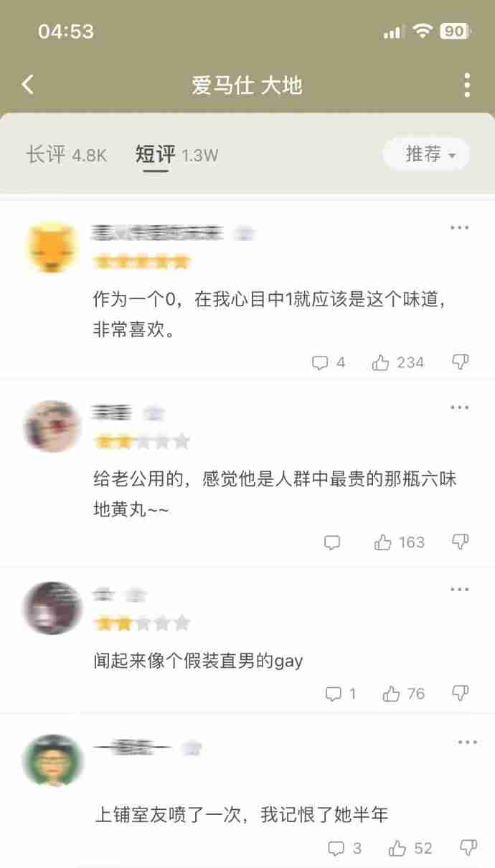The height and width of the screenshot is (868, 495).
Task: Like the 上铺室友 review with 52 likes
Action: (410, 849)
